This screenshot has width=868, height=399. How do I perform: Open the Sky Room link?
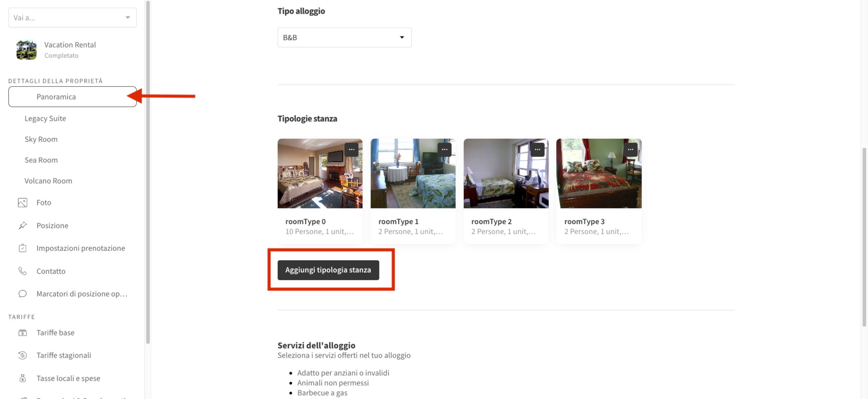(41, 139)
